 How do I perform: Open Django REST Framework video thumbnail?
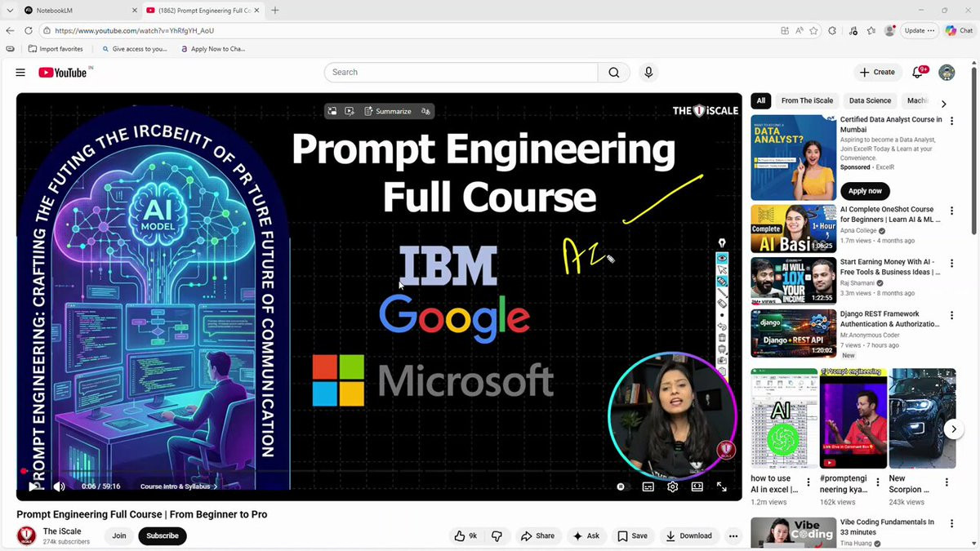pyautogui.click(x=794, y=333)
